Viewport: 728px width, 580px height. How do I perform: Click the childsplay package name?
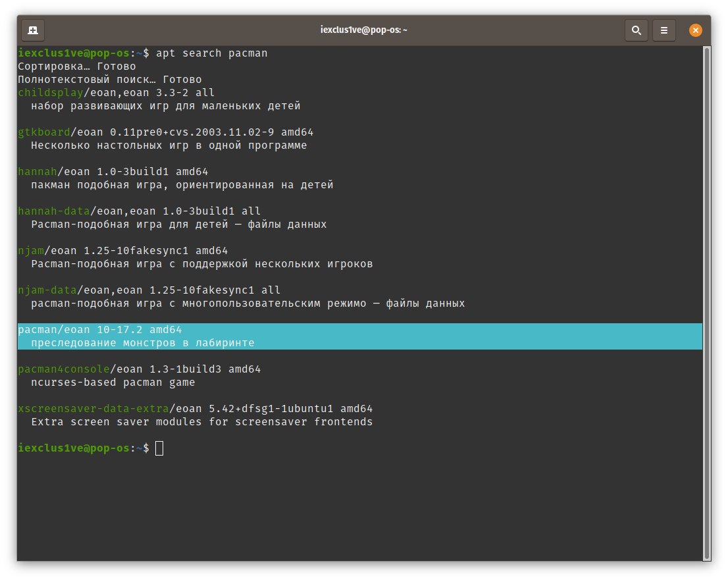50,92
